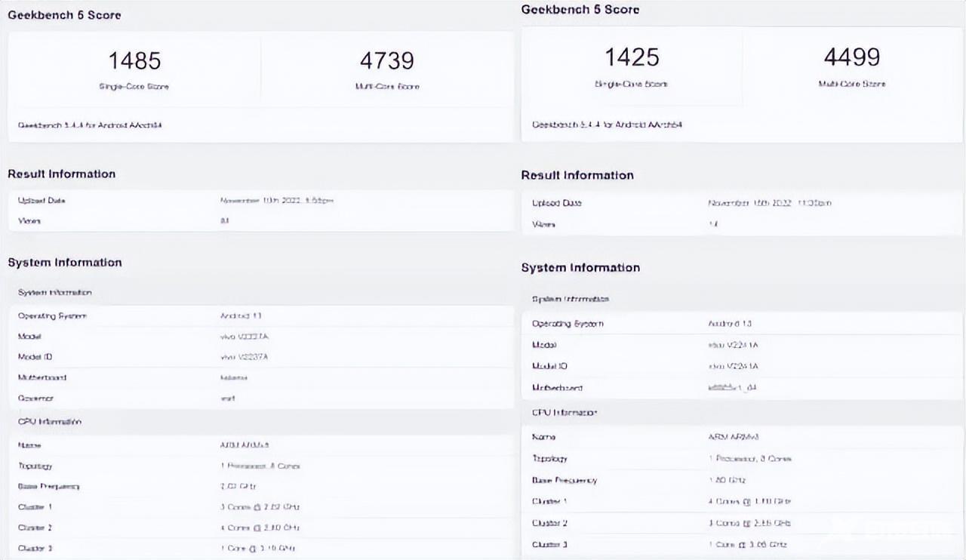
Task: Click the 4499 multi-core score
Action: [852, 57]
